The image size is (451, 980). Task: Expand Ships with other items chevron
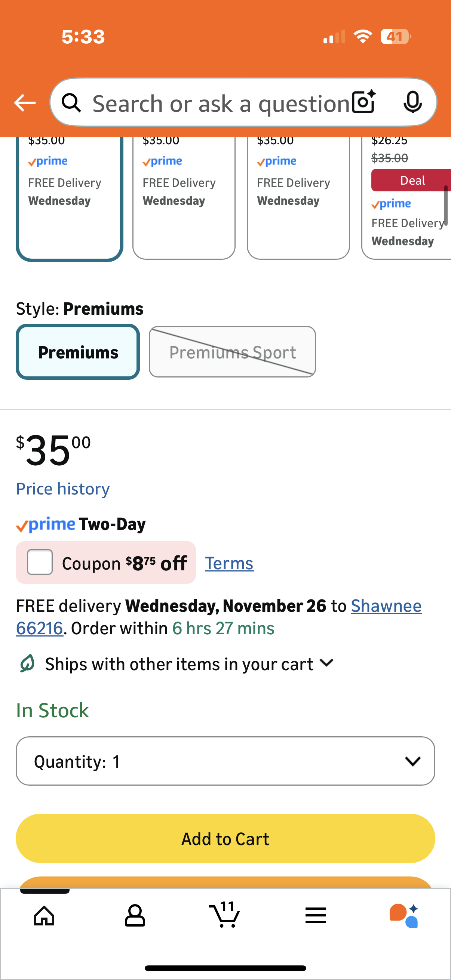327,663
